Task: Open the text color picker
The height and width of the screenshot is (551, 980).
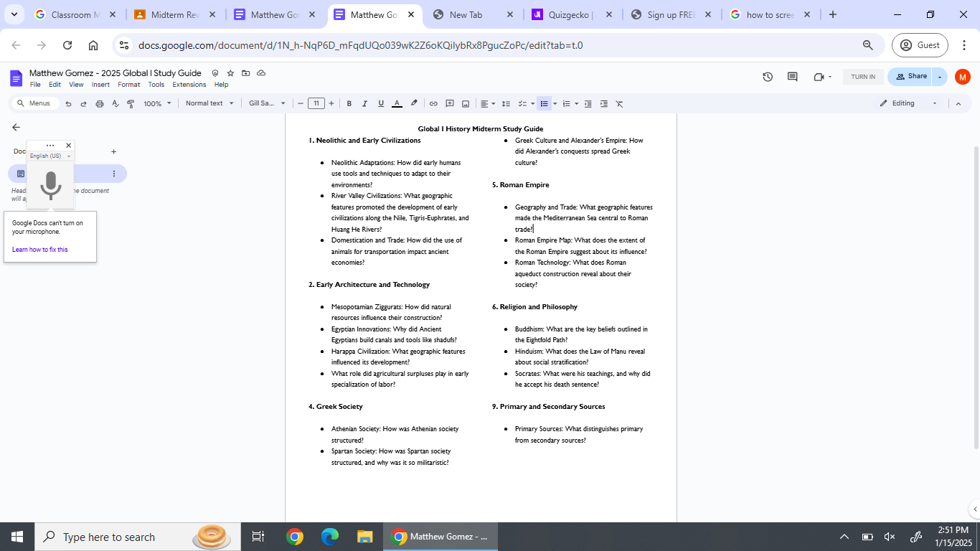Action: coord(397,103)
